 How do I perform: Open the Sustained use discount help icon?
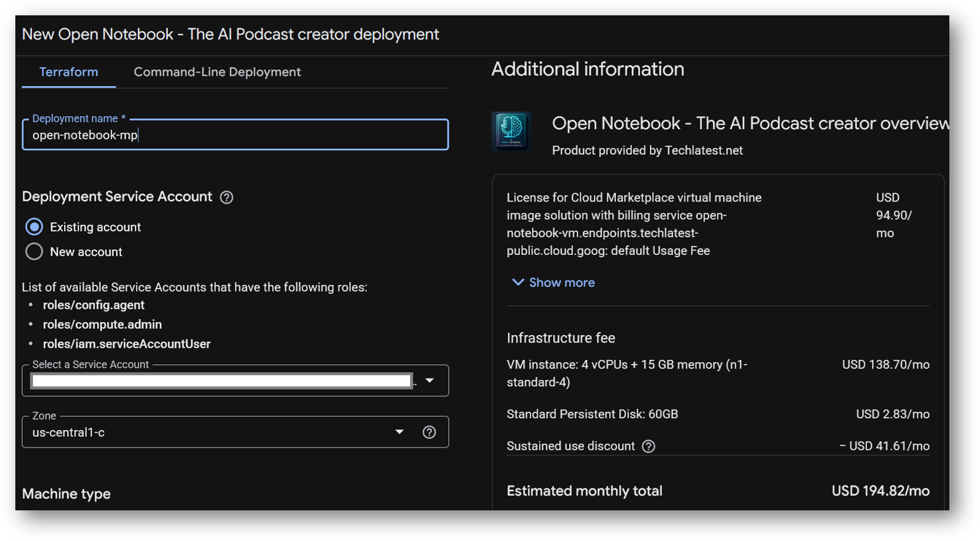(x=648, y=446)
